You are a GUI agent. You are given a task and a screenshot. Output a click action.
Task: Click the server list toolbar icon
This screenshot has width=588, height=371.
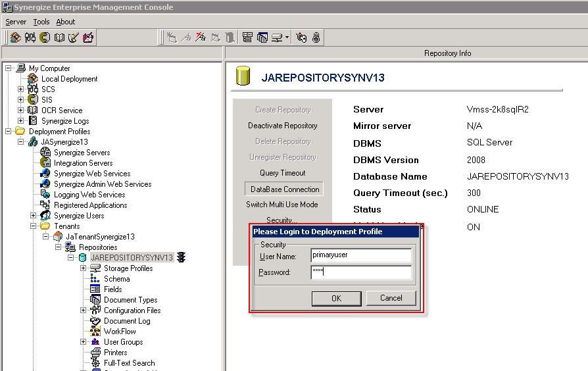click(x=247, y=37)
